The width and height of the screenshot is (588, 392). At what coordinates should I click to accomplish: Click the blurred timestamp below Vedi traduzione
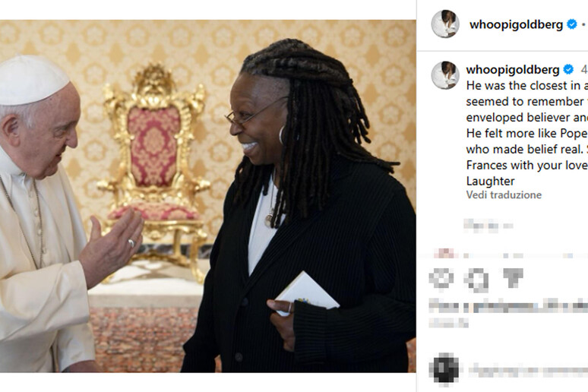click(488, 225)
